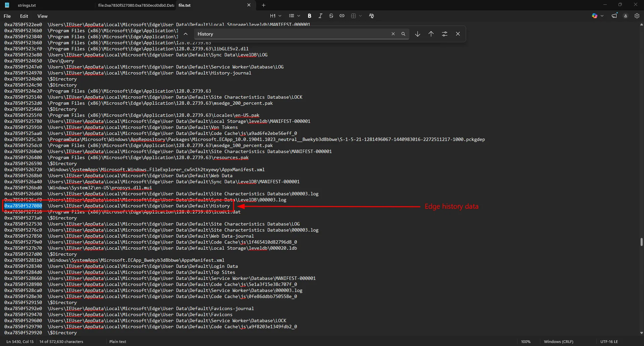Clear the History search text
644x346 pixels.
[393, 34]
